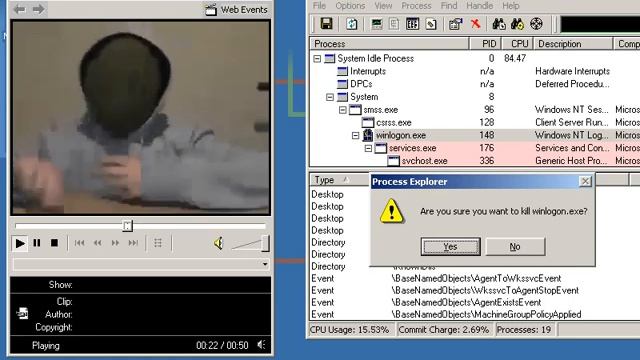Click the Save icon in Process Explorer toolbar
Screen dimensions: 640x360
click(326, 24)
